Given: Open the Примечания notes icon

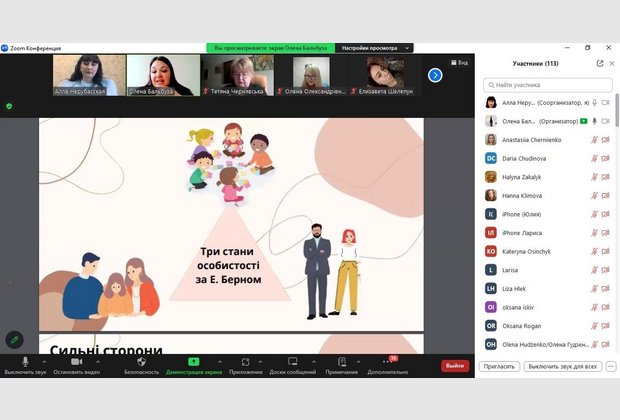Looking at the screenshot, I should [x=341, y=361].
